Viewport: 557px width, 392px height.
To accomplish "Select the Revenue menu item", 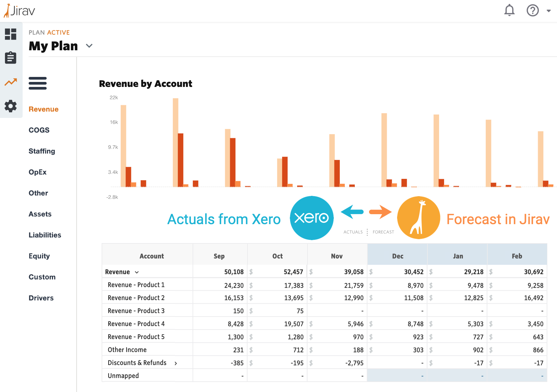I will (44, 109).
